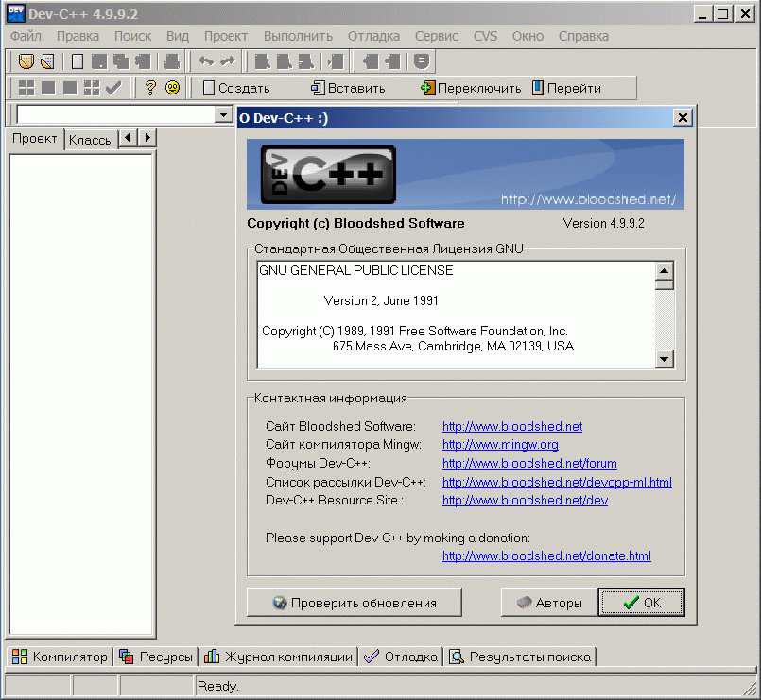Click the Go to Line toolbar icon
Screen dimensions: 761x700
click(336, 61)
